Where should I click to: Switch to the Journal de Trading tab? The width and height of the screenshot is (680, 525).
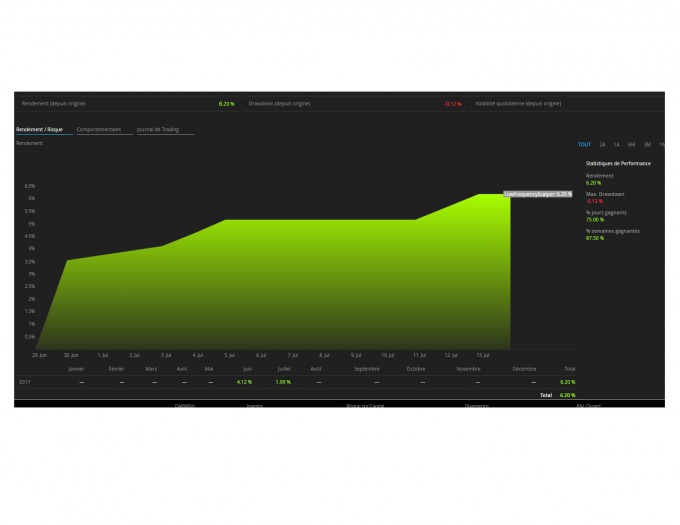coord(158,129)
